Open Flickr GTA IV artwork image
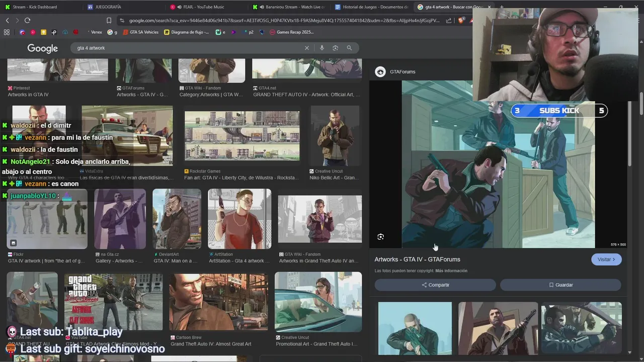 click(47, 219)
